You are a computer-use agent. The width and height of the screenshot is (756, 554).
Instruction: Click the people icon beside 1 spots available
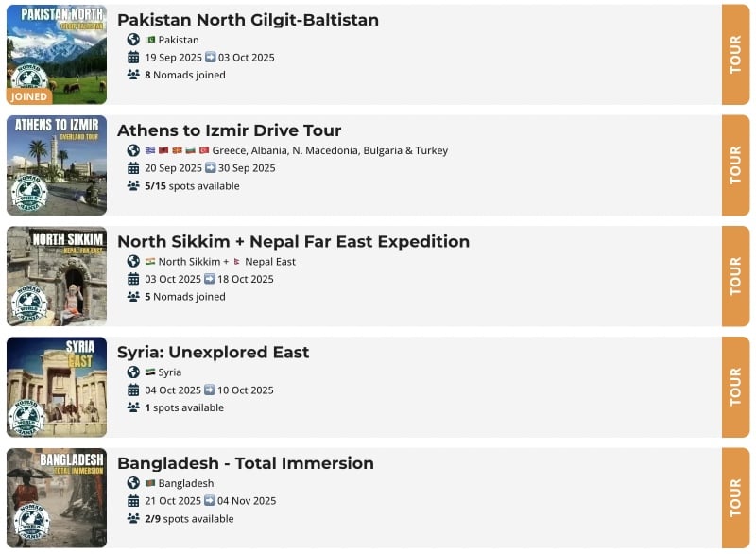(133, 408)
